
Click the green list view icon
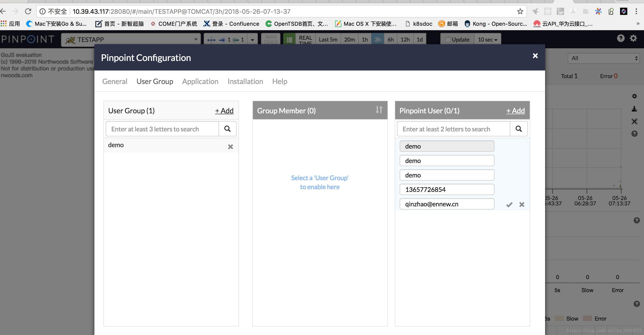(289, 40)
